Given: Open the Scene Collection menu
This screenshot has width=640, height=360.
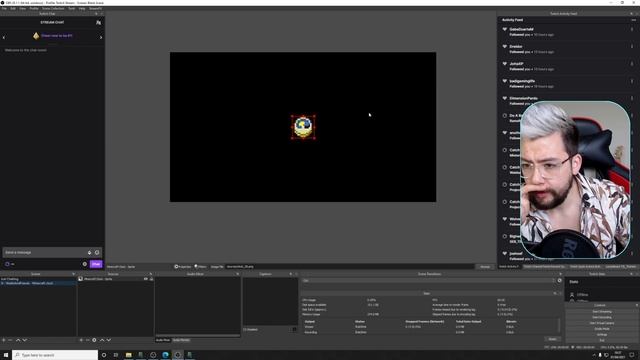Looking at the screenshot, I should click(53, 8).
